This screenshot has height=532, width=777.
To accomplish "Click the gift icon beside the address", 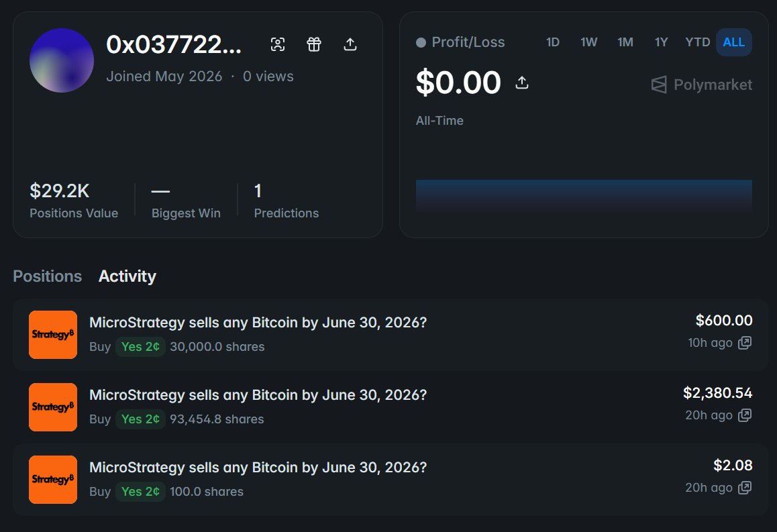I will (313, 44).
